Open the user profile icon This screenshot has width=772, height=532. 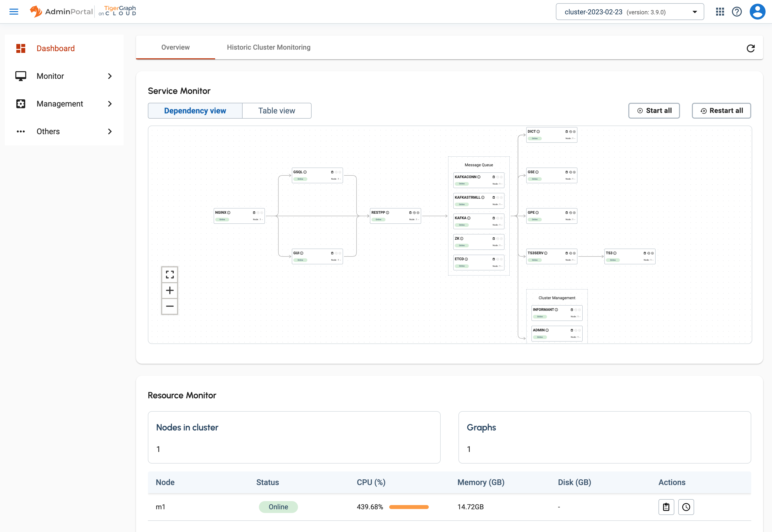pyautogui.click(x=757, y=11)
